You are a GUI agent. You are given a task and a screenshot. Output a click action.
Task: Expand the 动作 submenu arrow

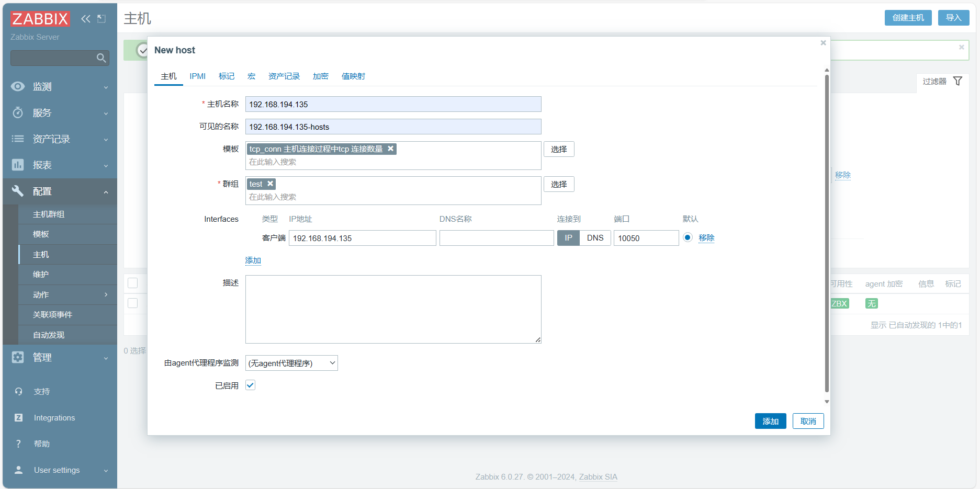click(x=106, y=294)
